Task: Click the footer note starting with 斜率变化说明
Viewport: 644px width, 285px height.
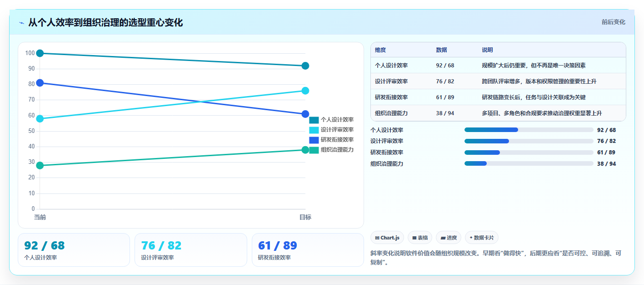Action: [496, 258]
